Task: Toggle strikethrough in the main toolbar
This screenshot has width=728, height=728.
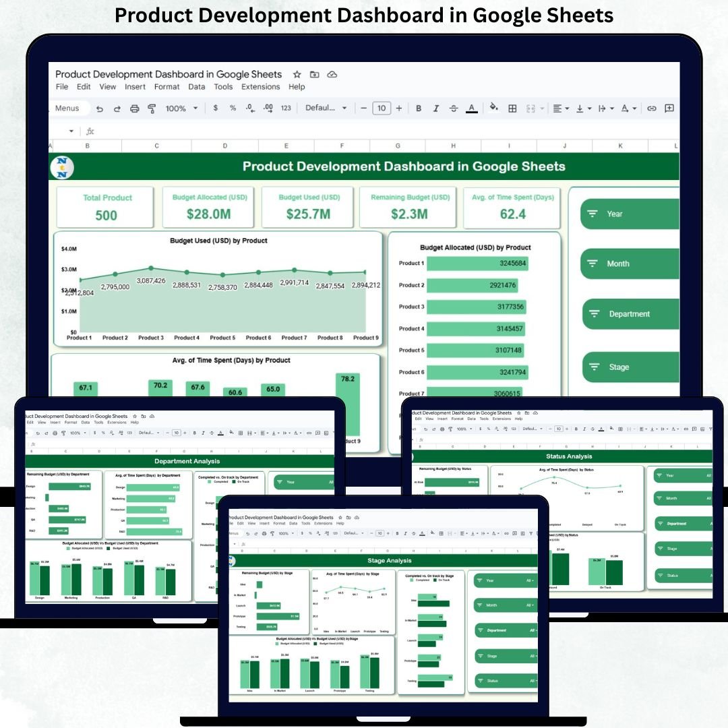Action: coord(454,109)
